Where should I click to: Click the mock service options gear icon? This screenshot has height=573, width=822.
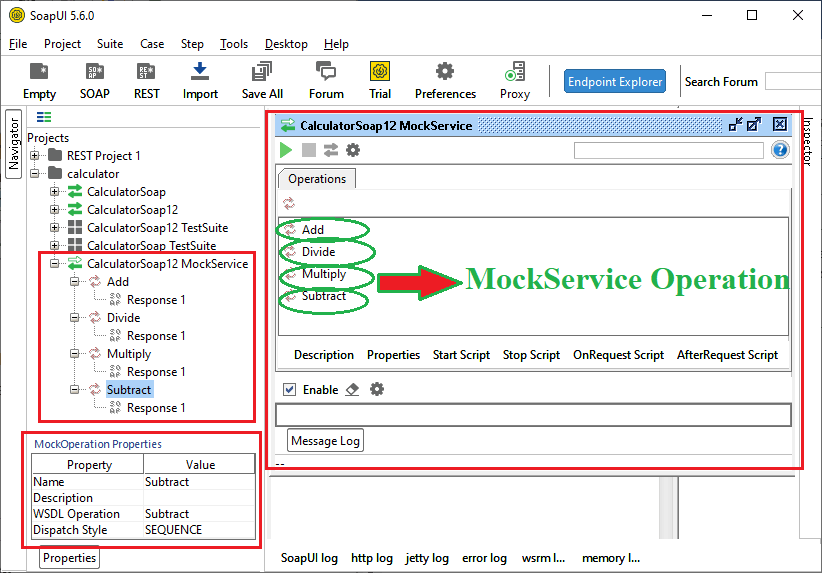click(x=353, y=150)
